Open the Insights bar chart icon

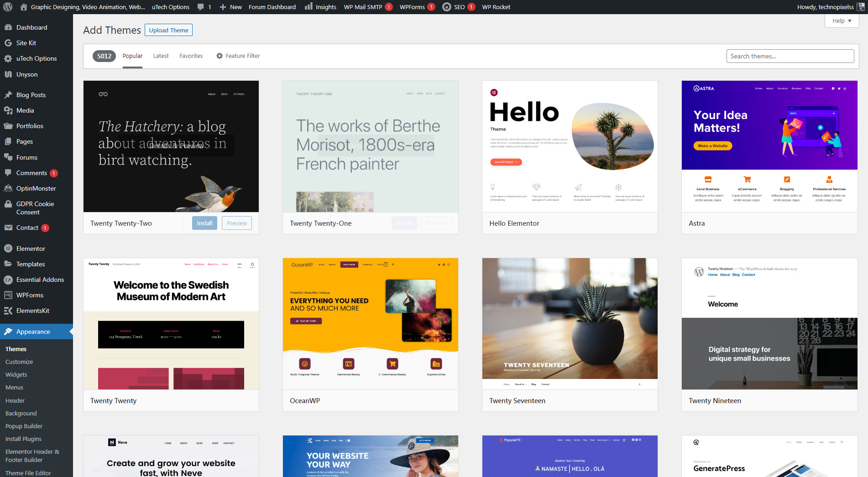309,6
